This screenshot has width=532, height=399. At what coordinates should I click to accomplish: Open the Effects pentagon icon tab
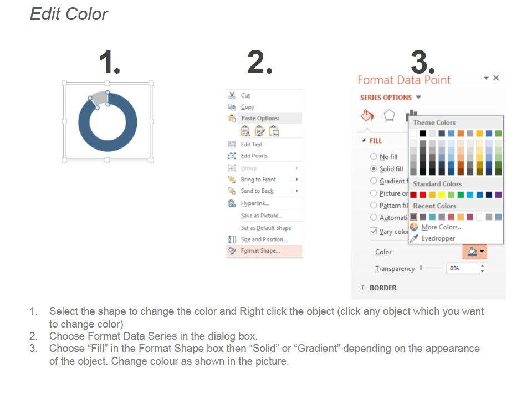coord(390,116)
